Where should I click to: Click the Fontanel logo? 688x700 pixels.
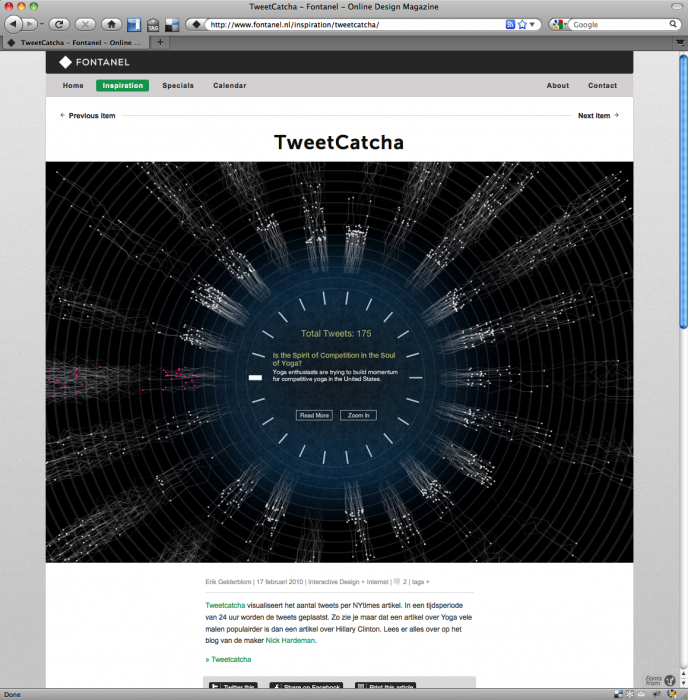click(x=94, y=62)
